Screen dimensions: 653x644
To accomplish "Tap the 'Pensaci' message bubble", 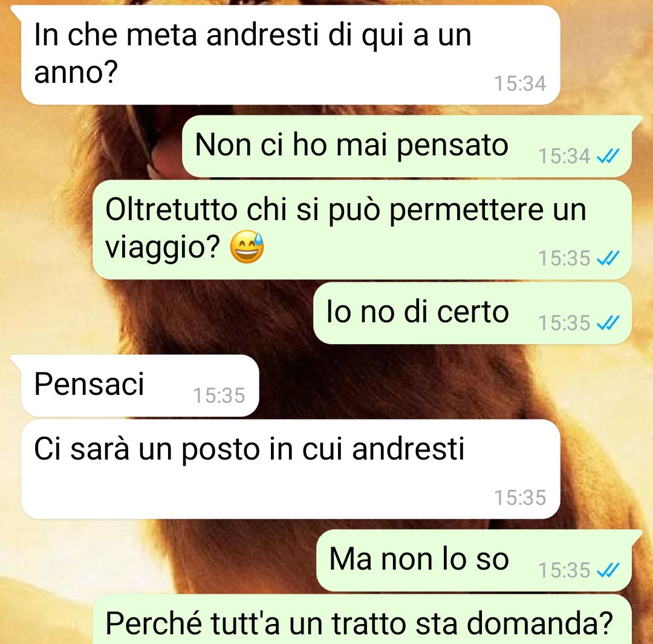I will pyautogui.click(x=140, y=385).
